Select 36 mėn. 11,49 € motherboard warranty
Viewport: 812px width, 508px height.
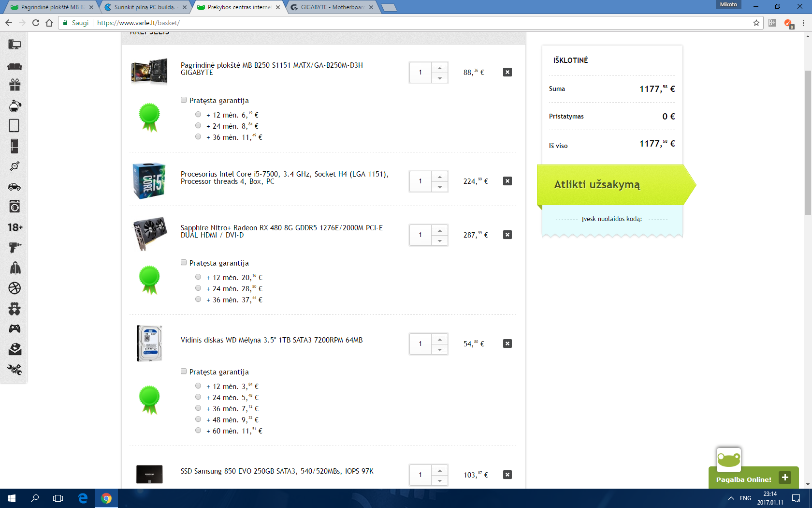[x=198, y=137]
